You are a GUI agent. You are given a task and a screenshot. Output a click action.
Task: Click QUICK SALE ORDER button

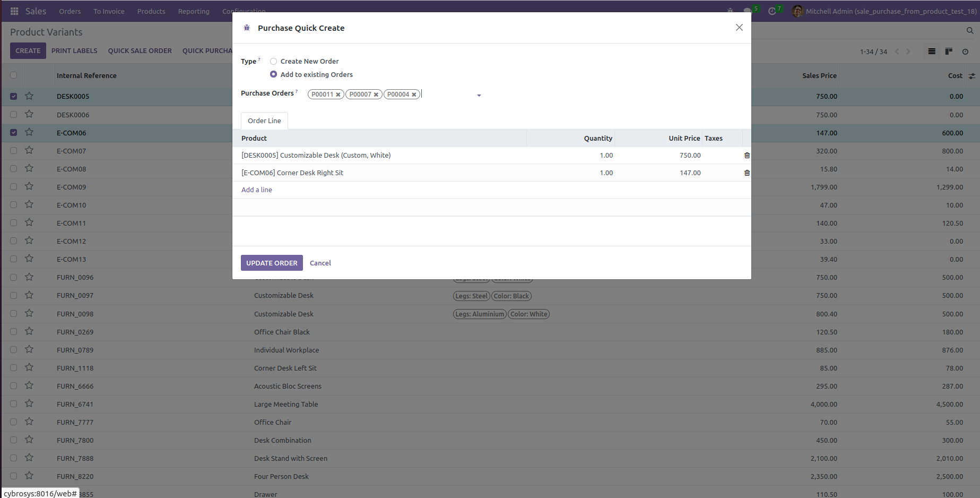pyautogui.click(x=140, y=51)
